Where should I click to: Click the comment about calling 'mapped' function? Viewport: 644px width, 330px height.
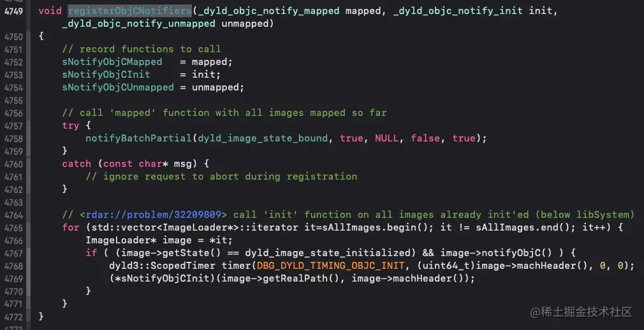point(224,113)
